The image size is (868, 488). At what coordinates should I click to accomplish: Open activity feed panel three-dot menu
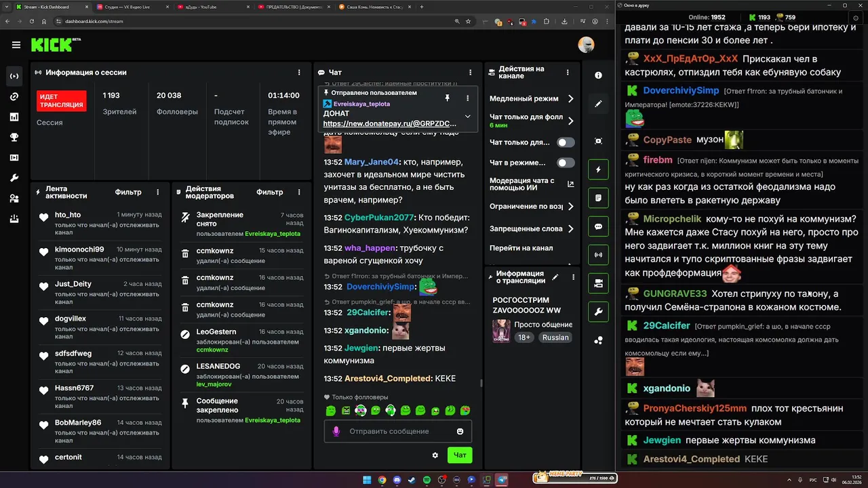click(158, 192)
